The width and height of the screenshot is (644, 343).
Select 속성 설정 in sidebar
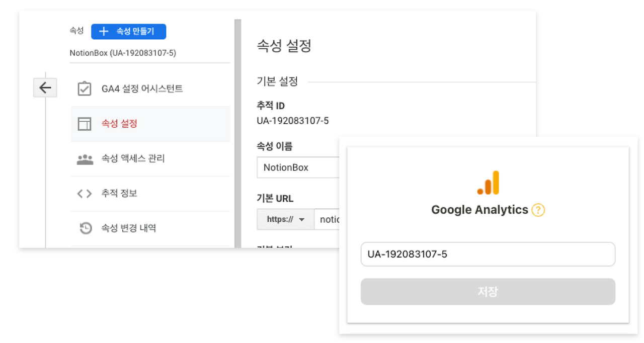pos(150,124)
